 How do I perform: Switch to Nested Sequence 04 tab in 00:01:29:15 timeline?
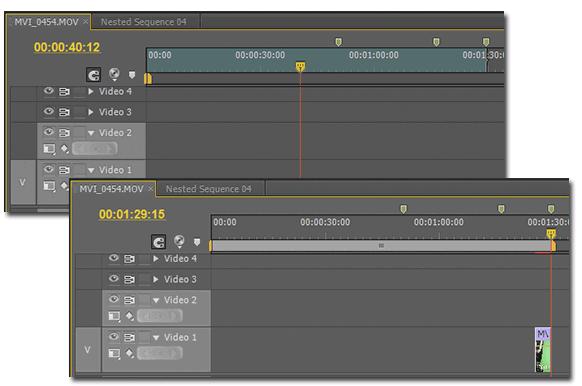[209, 189]
